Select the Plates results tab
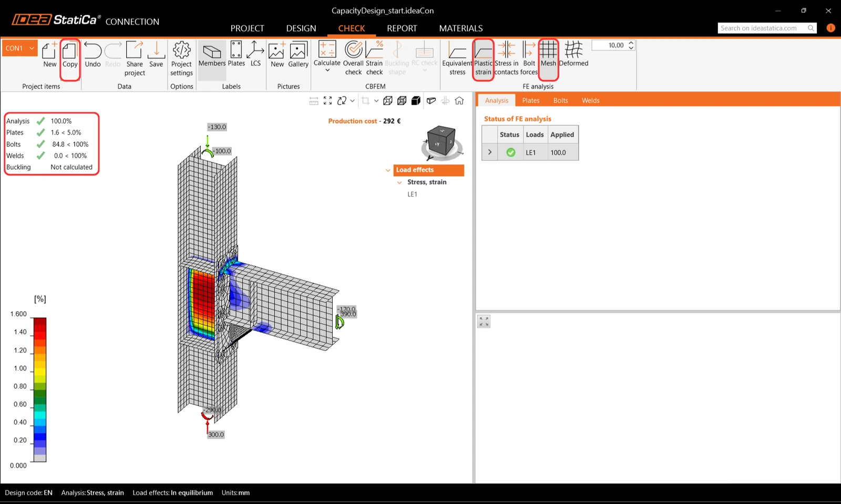841x504 pixels. (x=531, y=100)
